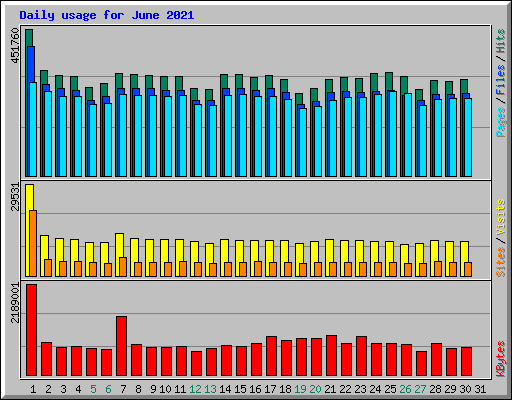The image size is (512, 400).
Task: Click the cyan pages bar for day 30
Action: click(x=468, y=137)
